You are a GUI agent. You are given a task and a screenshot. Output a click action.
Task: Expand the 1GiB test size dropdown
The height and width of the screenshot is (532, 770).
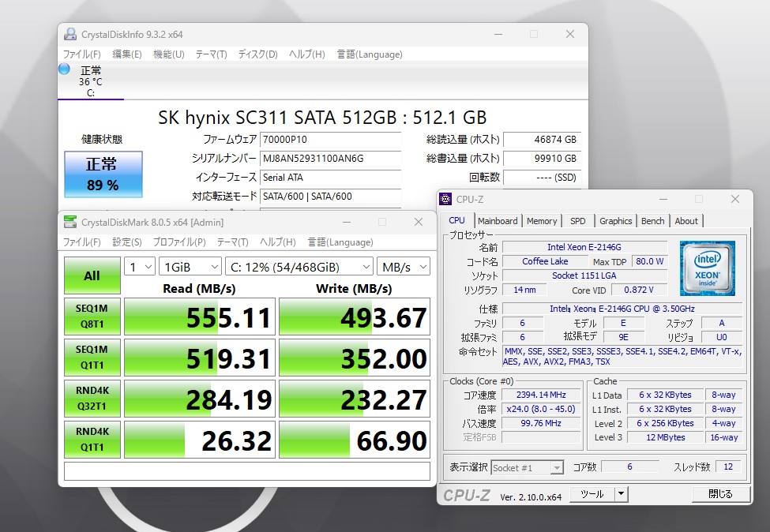[190, 267]
